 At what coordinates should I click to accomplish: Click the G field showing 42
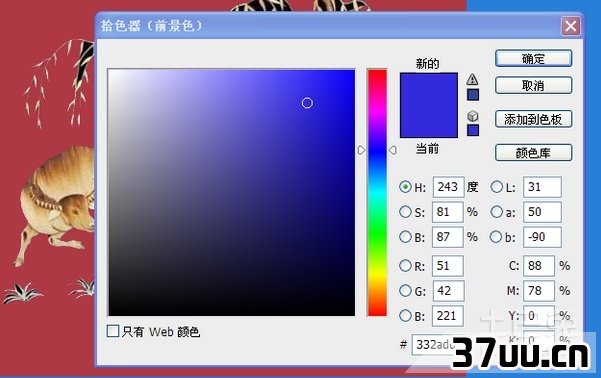448,291
